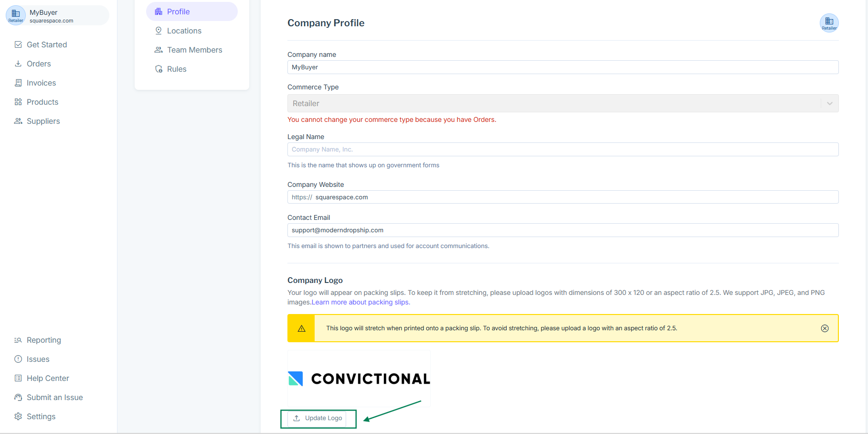The width and height of the screenshot is (868, 434).
Task: Click the Convictional logo thumbnail
Action: tap(359, 379)
